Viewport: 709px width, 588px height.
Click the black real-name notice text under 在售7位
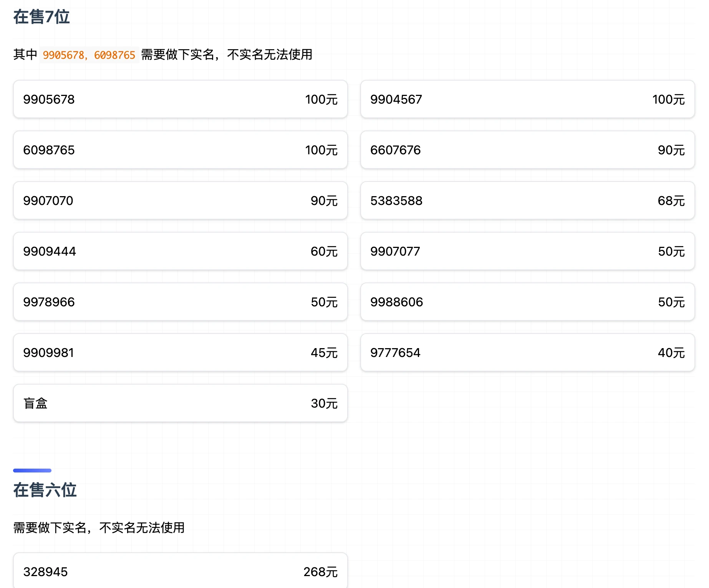[227, 55]
